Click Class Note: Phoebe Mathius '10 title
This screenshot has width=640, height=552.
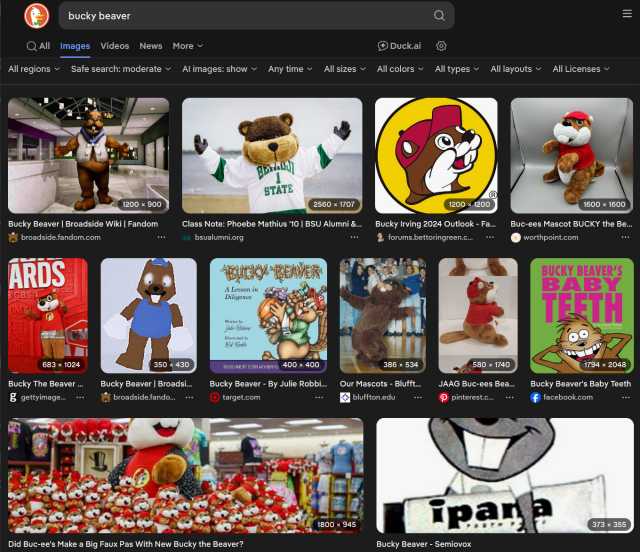click(272, 224)
